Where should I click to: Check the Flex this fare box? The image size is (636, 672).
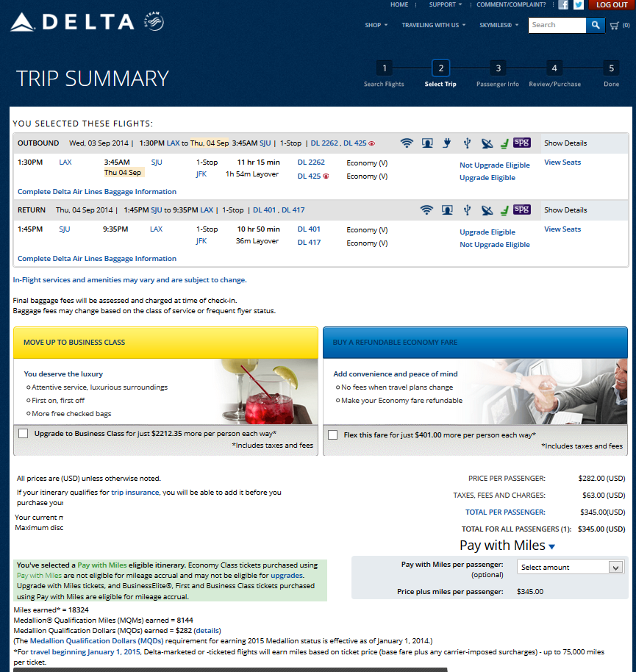click(x=333, y=435)
